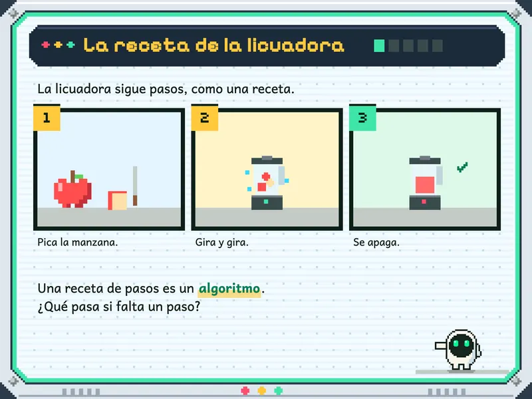The width and height of the screenshot is (532, 399).
Task: Click the question ¿Qué pasa si falta un paso?
Action: (x=119, y=307)
